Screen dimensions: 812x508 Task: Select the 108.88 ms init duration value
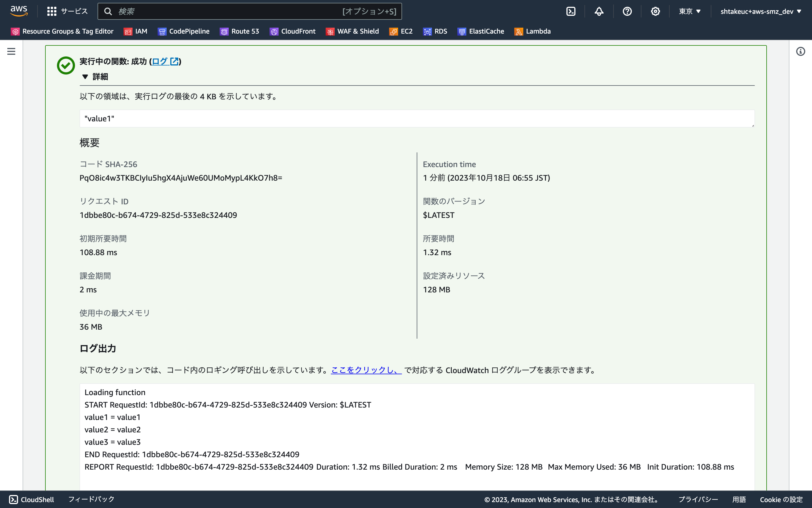point(98,253)
